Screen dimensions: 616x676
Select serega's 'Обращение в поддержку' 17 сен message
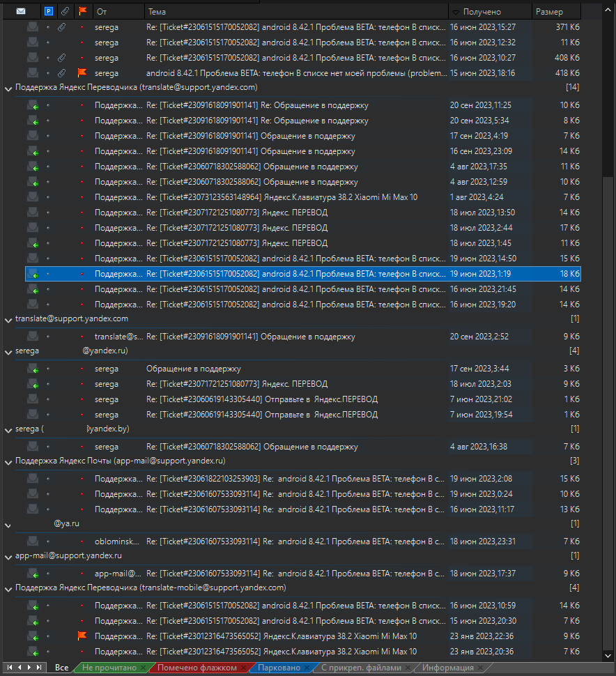click(x=303, y=369)
